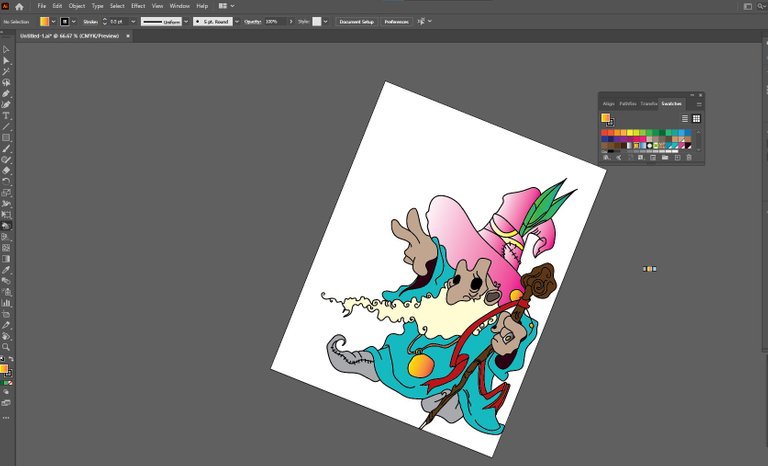The width and height of the screenshot is (768, 466).
Task: Select the Width tool
Action: pyautogui.click(x=6, y=204)
